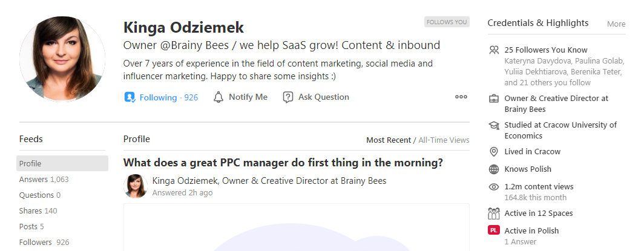The height and width of the screenshot is (251, 644).
Task: Toggle Following for Kinga Odziemek
Action: 161,97
